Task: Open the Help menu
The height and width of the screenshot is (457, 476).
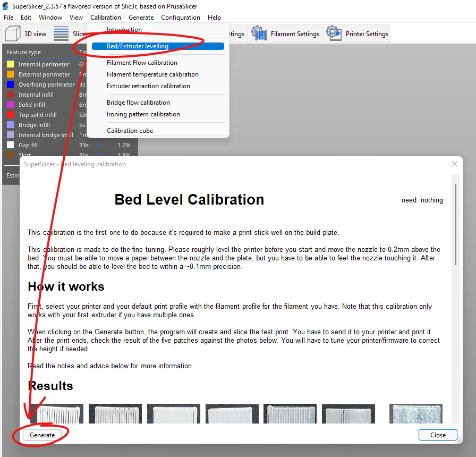Action: pyautogui.click(x=214, y=18)
